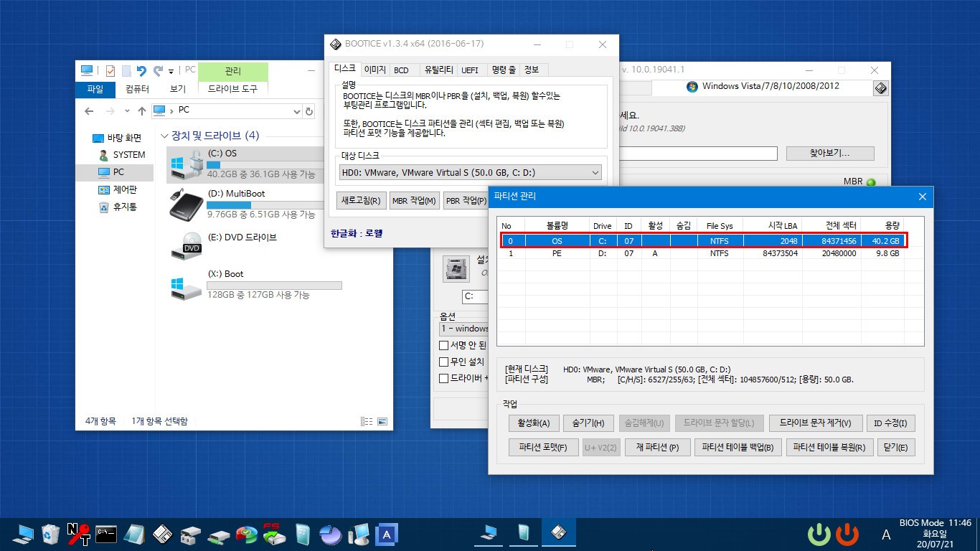
Task: Open Explorer's '파일' ribbon tab
Action: tap(95, 89)
